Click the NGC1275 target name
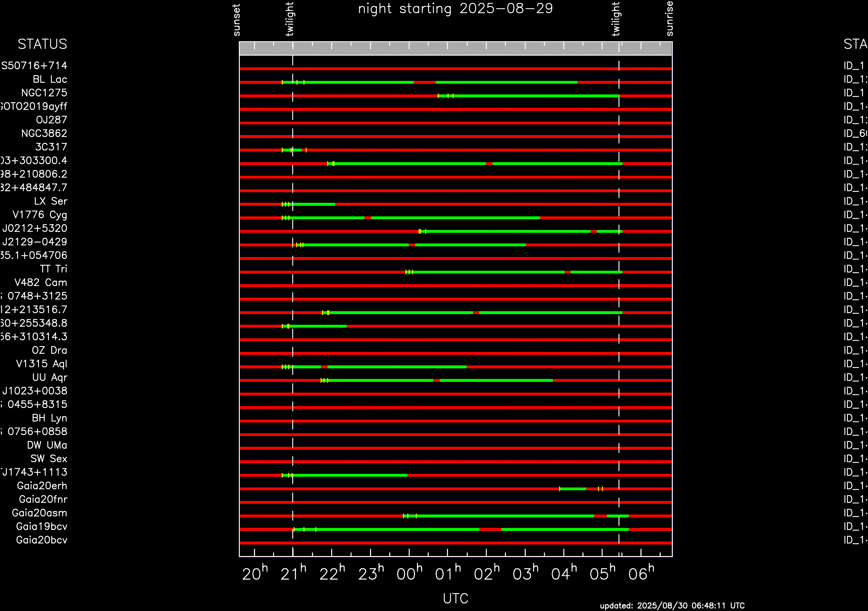868x611 pixels. click(x=44, y=93)
